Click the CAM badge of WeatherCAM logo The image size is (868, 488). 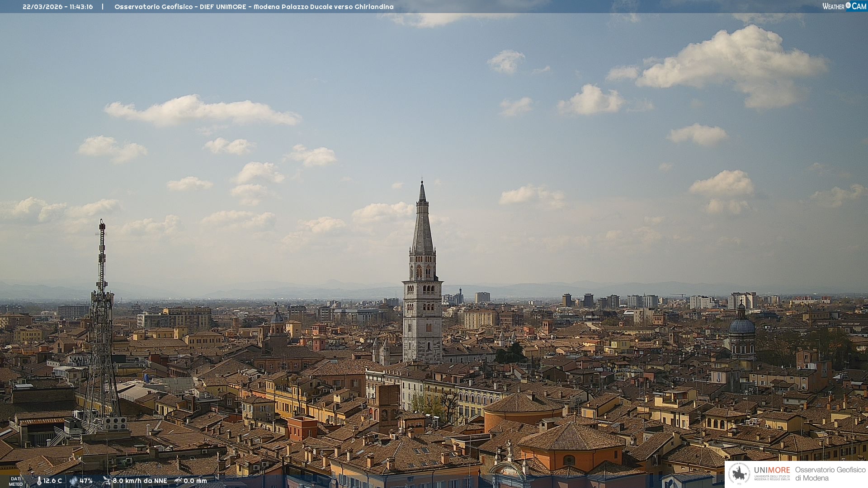[859, 6]
